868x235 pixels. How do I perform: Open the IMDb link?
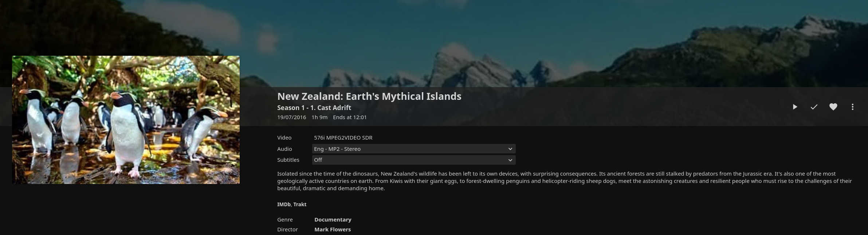click(283, 204)
